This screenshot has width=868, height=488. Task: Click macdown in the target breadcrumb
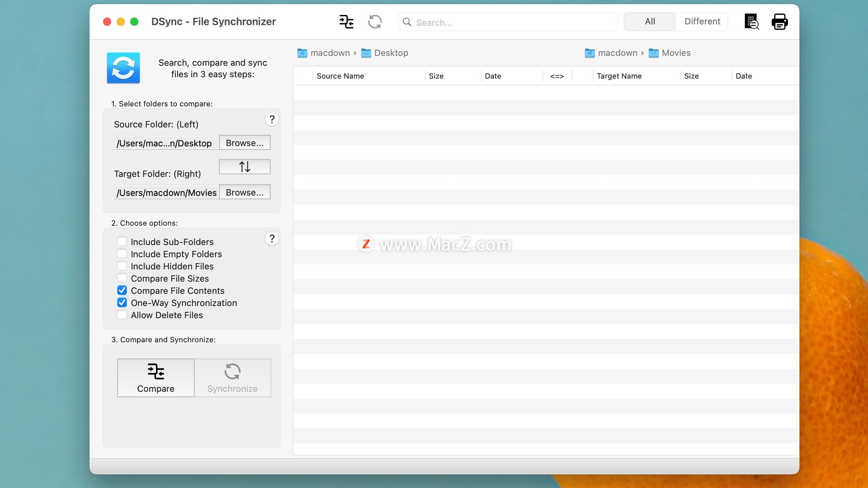[618, 53]
